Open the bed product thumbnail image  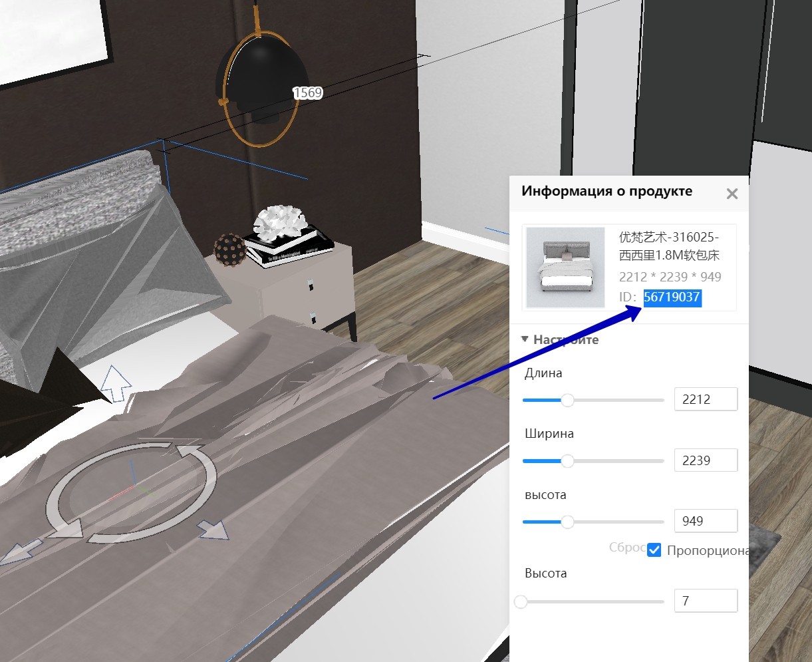[x=565, y=267]
